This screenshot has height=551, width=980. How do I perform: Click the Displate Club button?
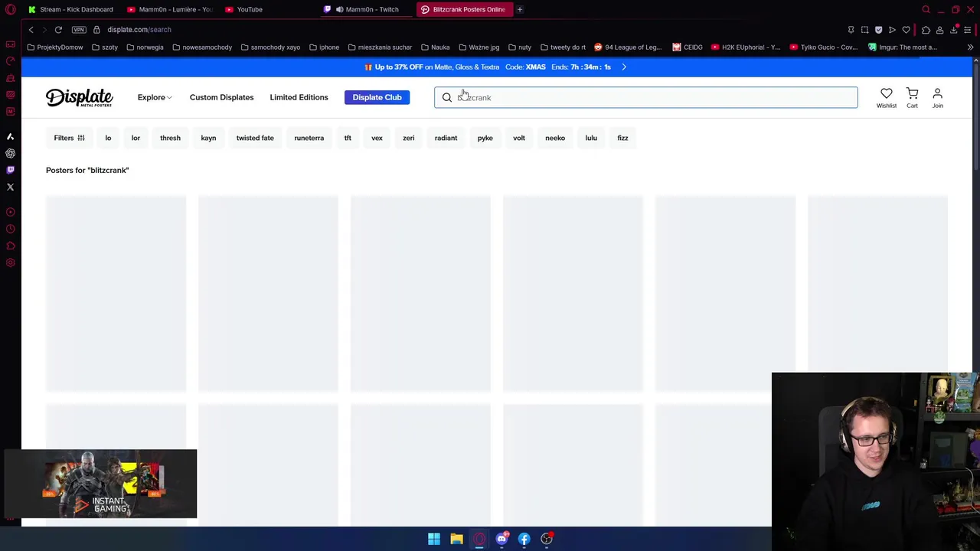pos(377,97)
